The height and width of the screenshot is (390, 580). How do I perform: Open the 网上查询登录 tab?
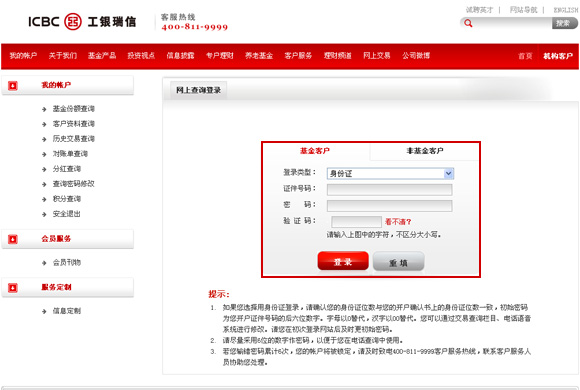tap(199, 90)
